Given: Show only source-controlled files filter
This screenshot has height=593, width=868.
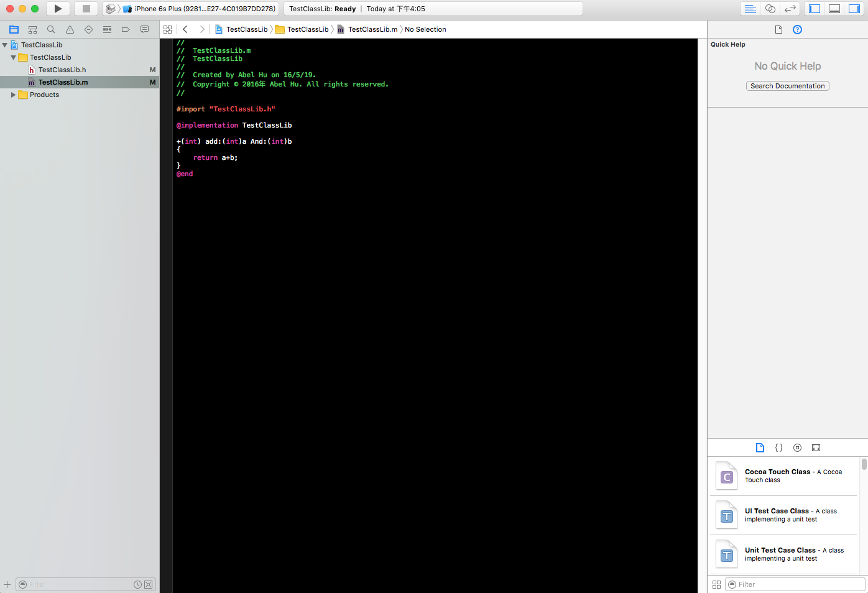Looking at the screenshot, I should pos(148,584).
